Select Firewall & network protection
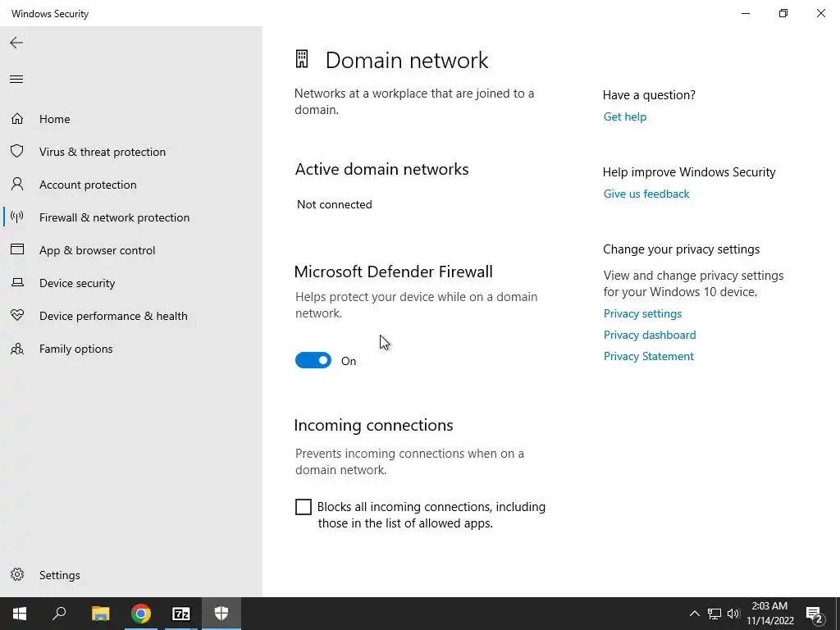This screenshot has width=840, height=630. [x=114, y=217]
